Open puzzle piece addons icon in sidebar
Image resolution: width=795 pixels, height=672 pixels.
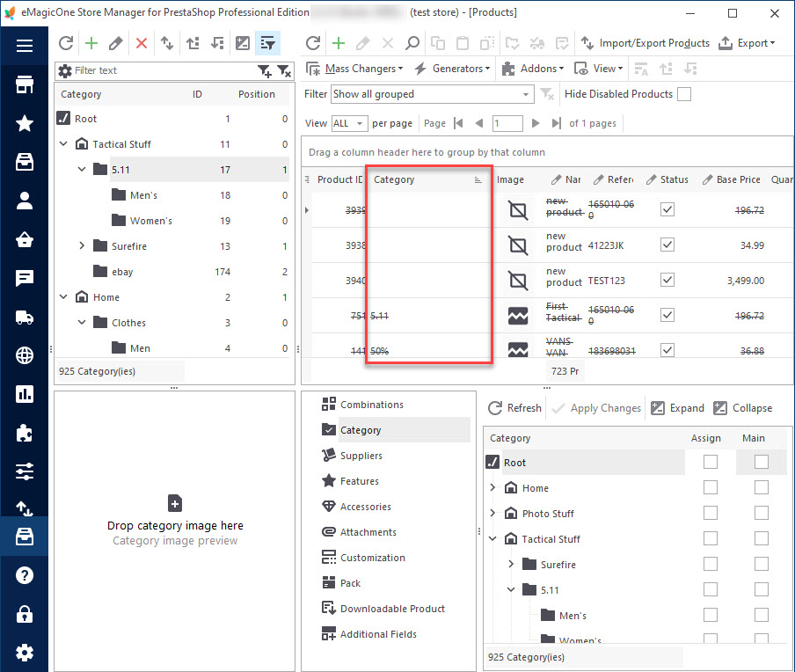tap(25, 433)
